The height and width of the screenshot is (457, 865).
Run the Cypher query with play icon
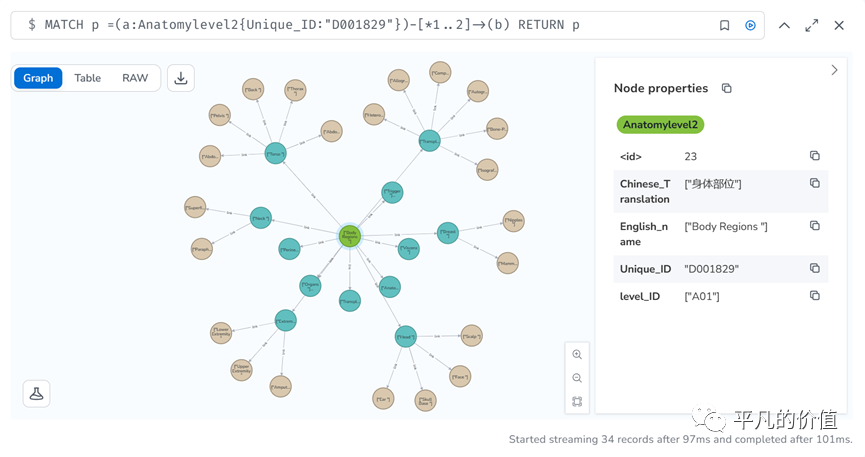(x=750, y=25)
